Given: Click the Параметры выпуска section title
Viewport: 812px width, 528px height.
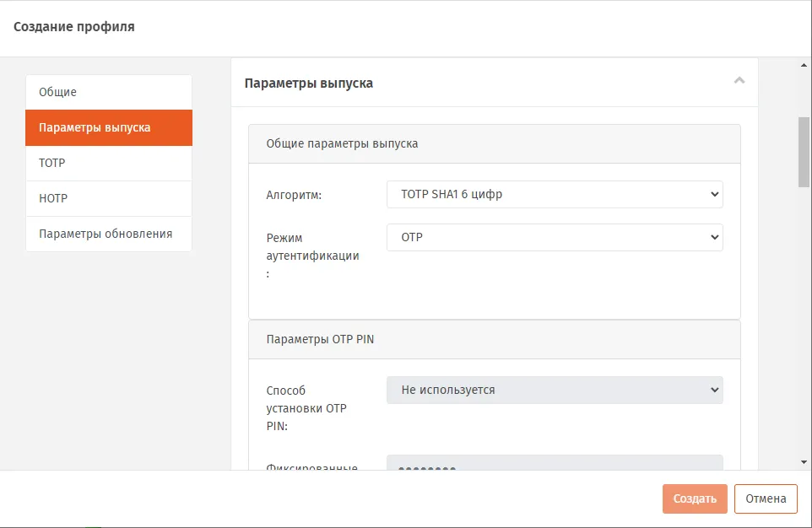Looking at the screenshot, I should (309, 84).
